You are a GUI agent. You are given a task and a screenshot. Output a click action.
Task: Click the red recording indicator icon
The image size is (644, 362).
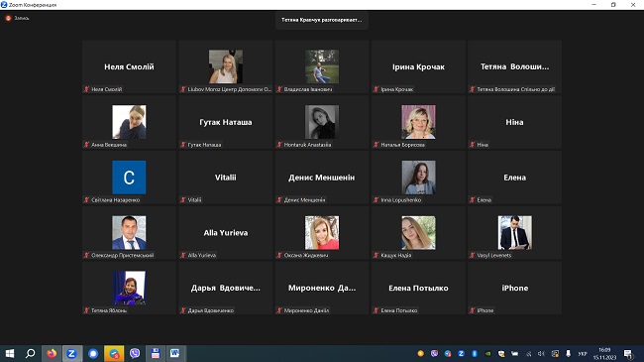8,18
